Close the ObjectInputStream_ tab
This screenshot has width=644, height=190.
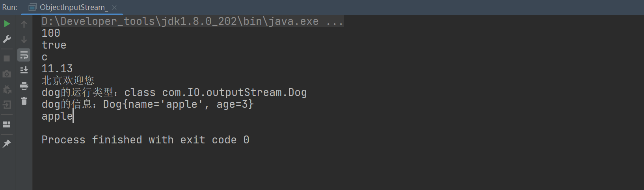pos(114,7)
